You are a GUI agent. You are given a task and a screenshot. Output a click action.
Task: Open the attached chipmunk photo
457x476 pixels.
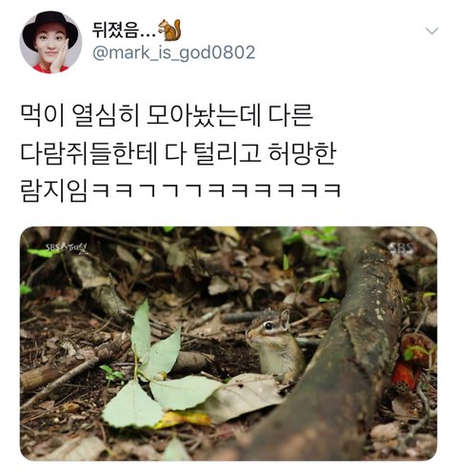228,344
